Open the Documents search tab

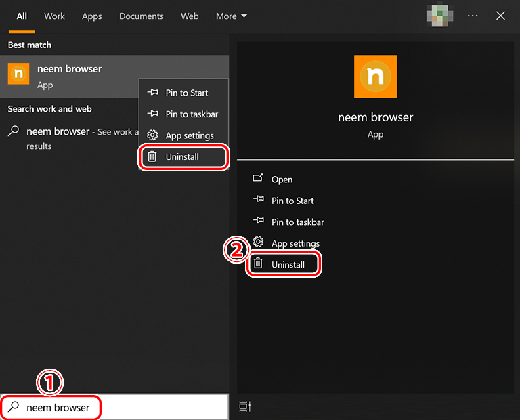tap(142, 16)
